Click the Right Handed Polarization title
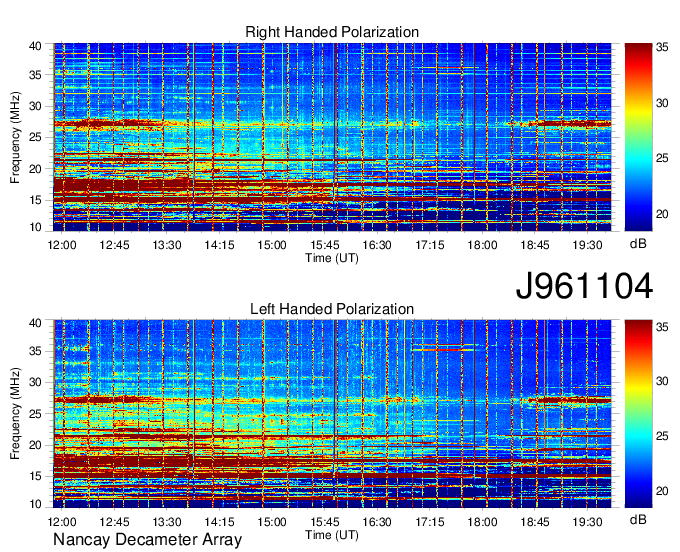Screen dimensions: 680x552 (332, 32)
